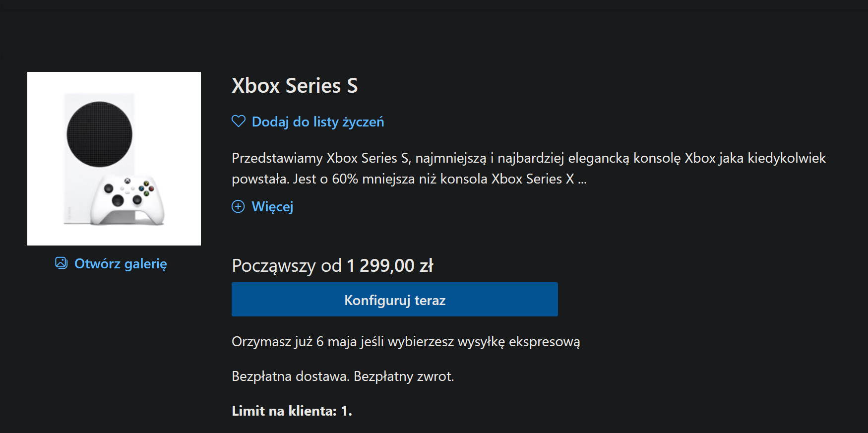Click the colored ABXY buttons on pictured controller
The width and height of the screenshot is (868, 433).
[146, 188]
